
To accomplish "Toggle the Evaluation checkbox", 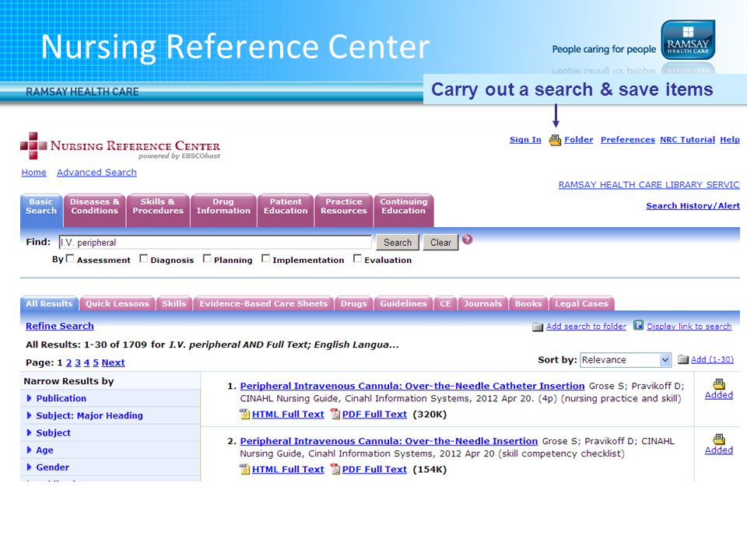I will [357, 258].
